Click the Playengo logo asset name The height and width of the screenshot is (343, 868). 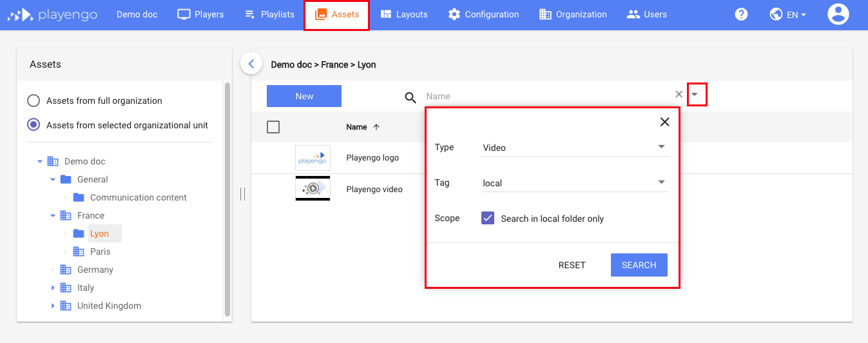(x=372, y=158)
